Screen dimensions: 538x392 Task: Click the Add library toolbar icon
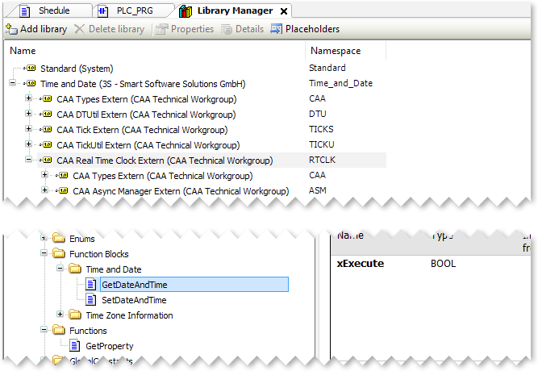coord(11,29)
